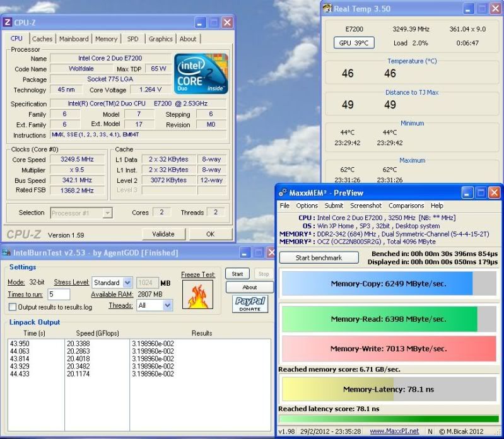Minimize the IntelBurnTest window
The height and width of the screenshot is (439, 504).
[x=245, y=253]
